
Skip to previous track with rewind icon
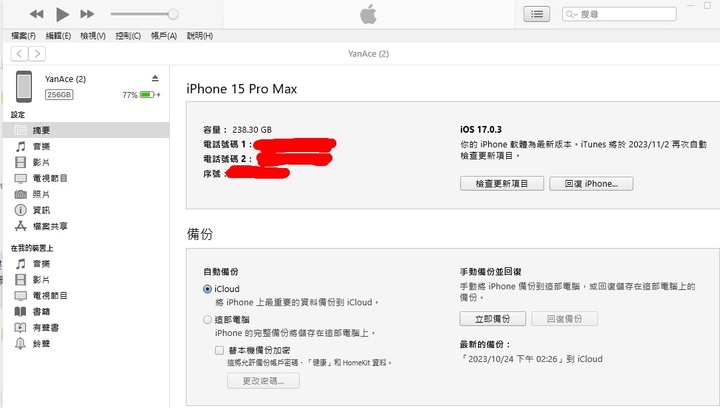[x=37, y=14]
